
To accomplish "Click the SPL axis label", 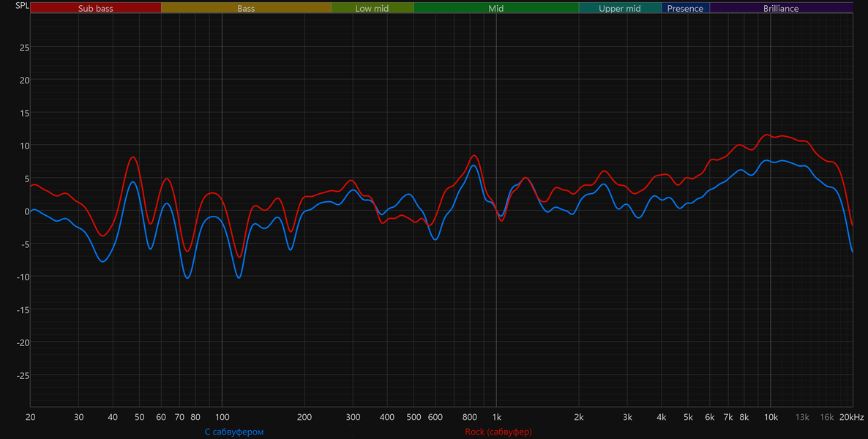I will 22,6.
